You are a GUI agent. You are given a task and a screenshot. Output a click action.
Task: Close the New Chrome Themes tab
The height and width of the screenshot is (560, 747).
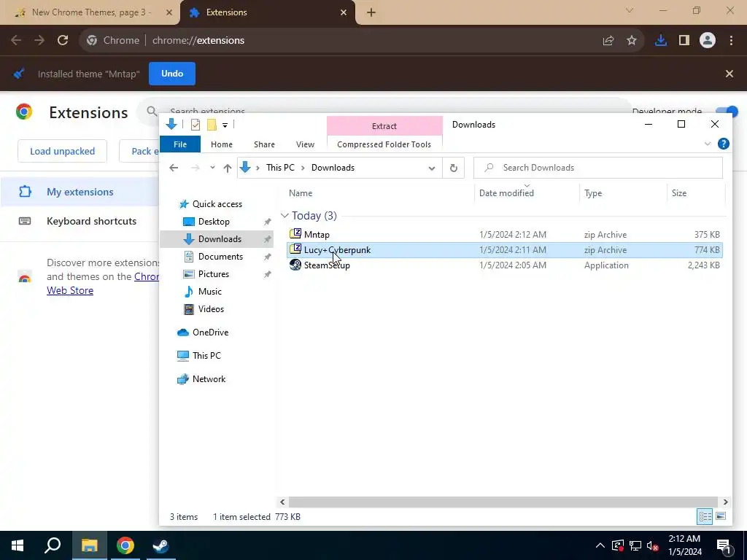[169, 12]
